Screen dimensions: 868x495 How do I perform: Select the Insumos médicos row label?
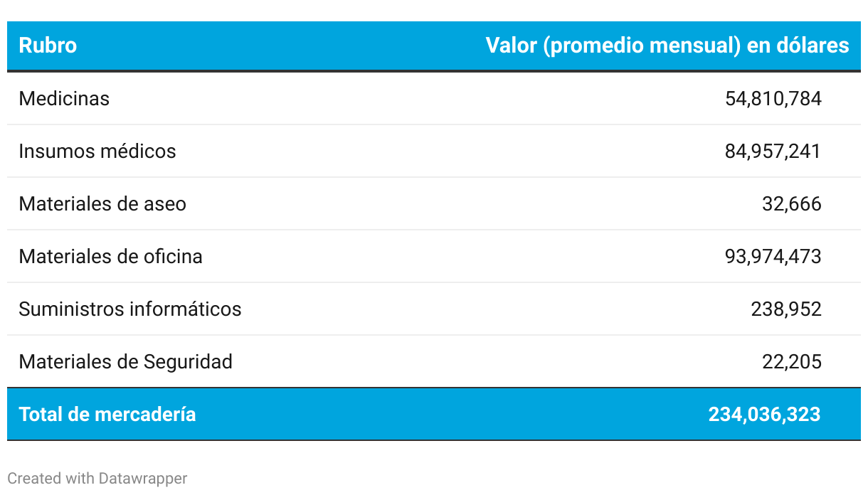[x=97, y=151]
